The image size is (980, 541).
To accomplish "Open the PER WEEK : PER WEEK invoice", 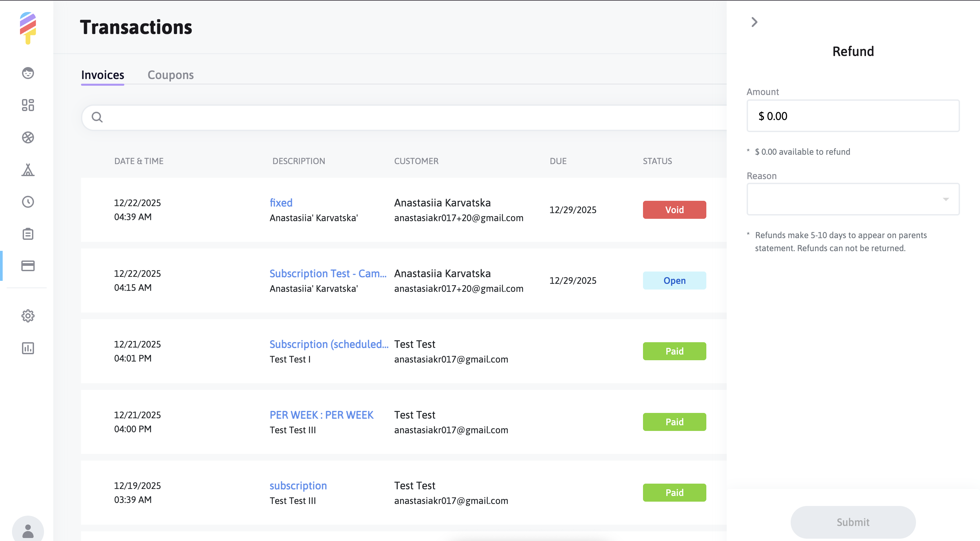I will click(321, 415).
